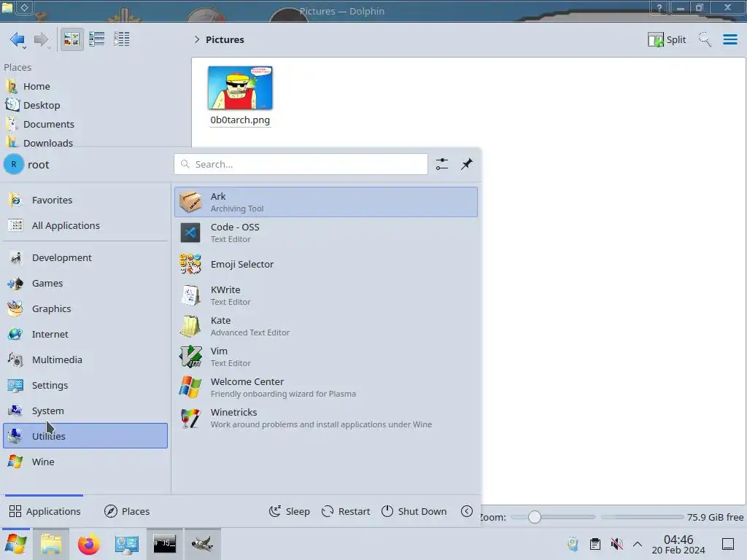Pin the application launcher open
Image resolution: width=747 pixels, height=560 pixels.
point(466,164)
